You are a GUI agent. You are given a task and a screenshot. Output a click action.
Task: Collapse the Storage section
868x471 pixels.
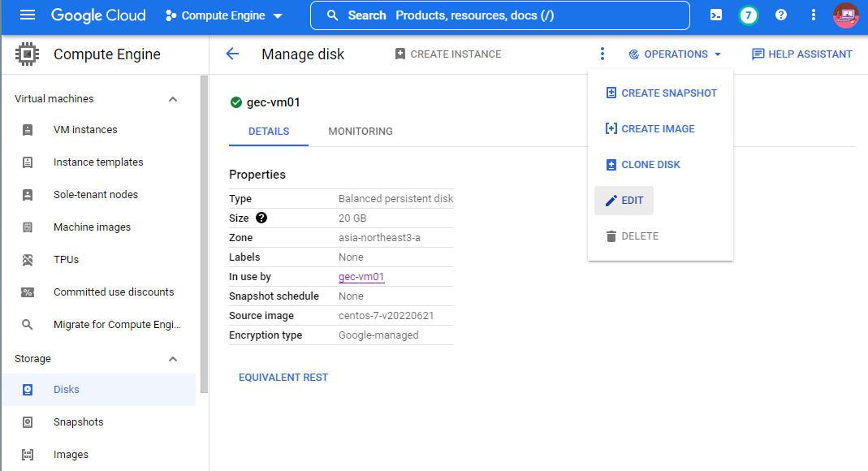[x=173, y=359]
